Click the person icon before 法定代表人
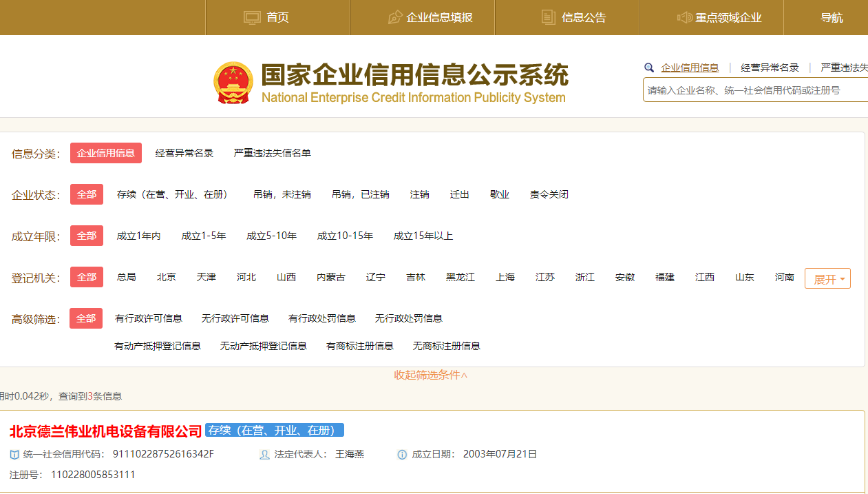The width and height of the screenshot is (868, 494). tap(264, 455)
